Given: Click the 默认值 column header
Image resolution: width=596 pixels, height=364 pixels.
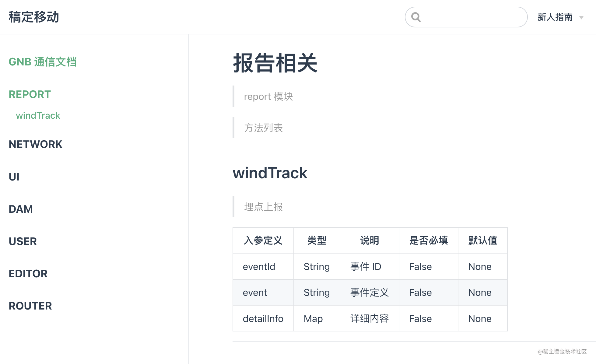Looking at the screenshot, I should [482, 240].
